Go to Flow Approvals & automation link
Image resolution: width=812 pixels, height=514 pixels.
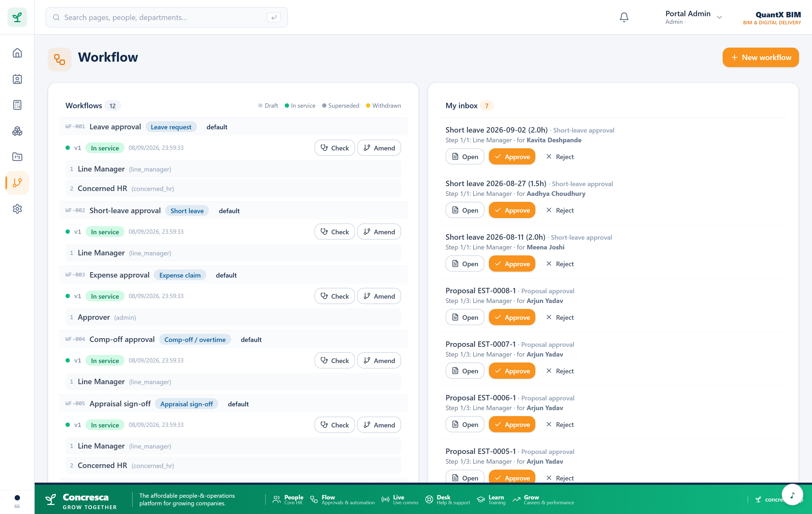[x=342, y=499]
